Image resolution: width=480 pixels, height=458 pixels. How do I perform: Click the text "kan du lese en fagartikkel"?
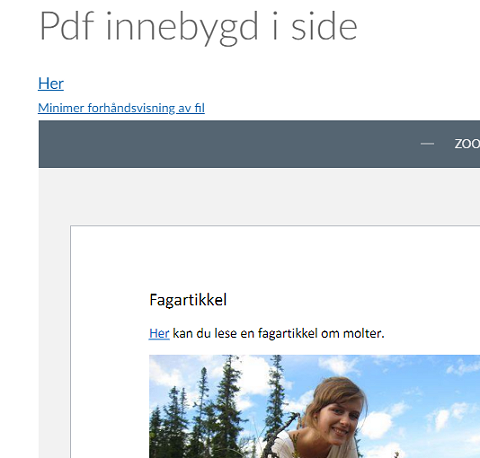coord(245,333)
